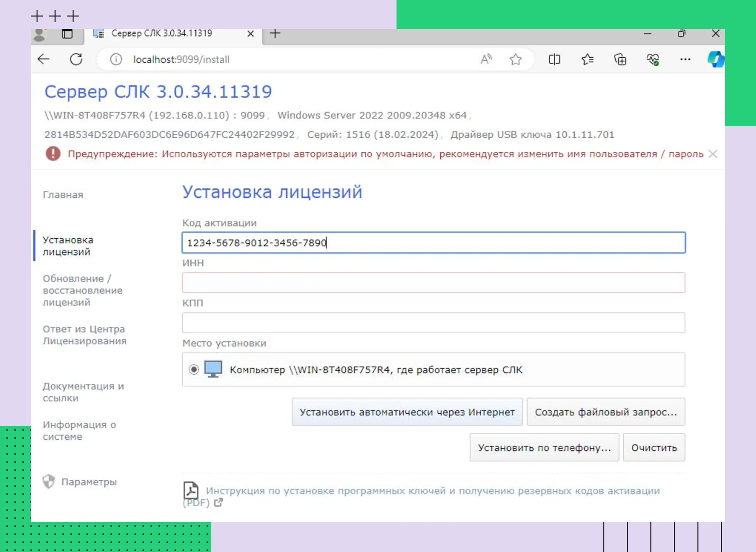Open the PDF installation instruction link
The height and width of the screenshot is (552, 756).
click(x=433, y=491)
